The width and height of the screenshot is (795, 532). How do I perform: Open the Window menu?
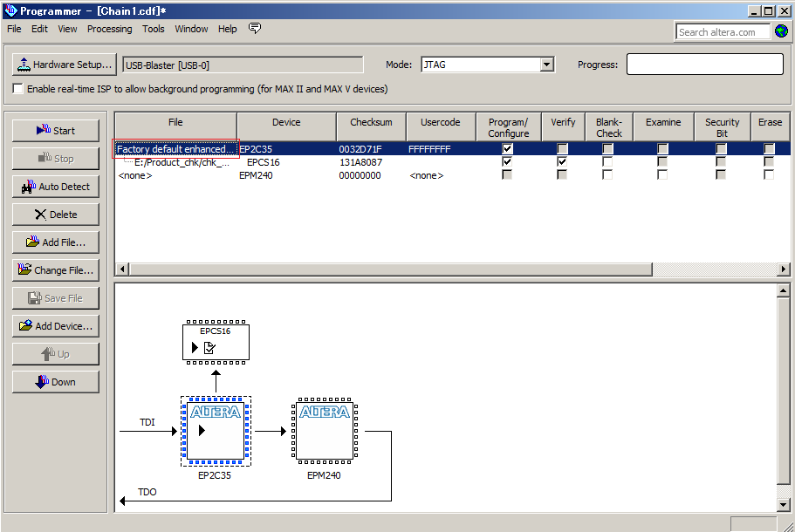pyautogui.click(x=191, y=29)
